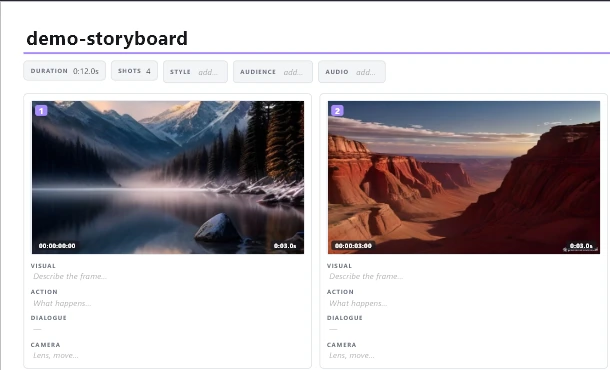Click the 0:03.0s duration on shot 1
Screen dimensions: 610x370
[x=285, y=246]
